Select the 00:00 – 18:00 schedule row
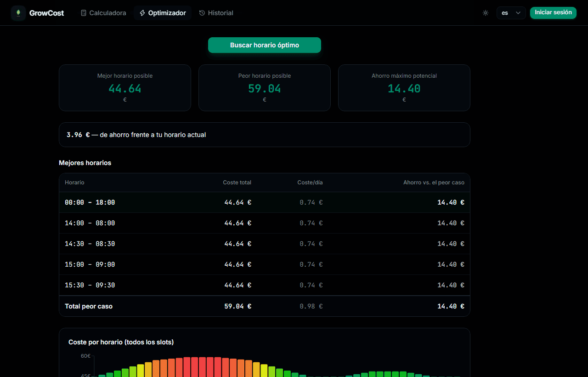 (265, 202)
